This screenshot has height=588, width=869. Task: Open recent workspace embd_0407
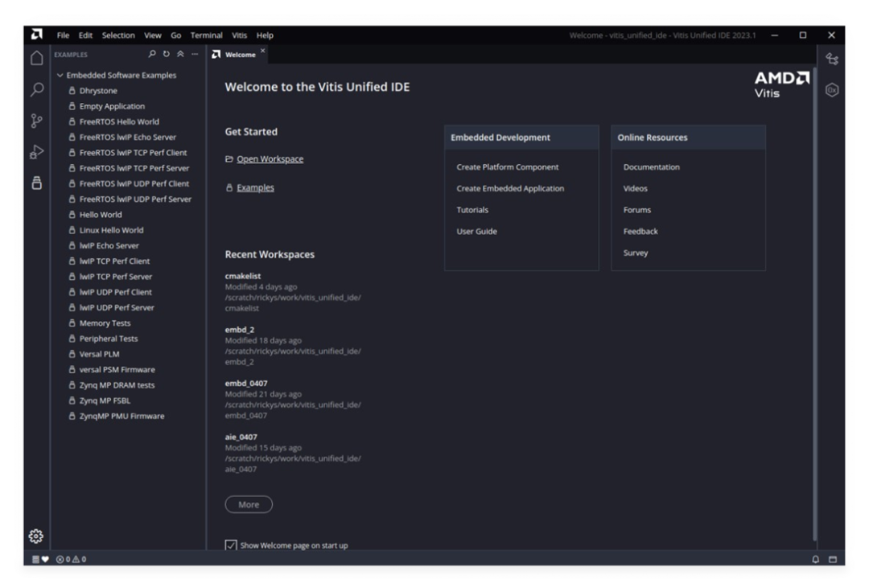pos(246,383)
